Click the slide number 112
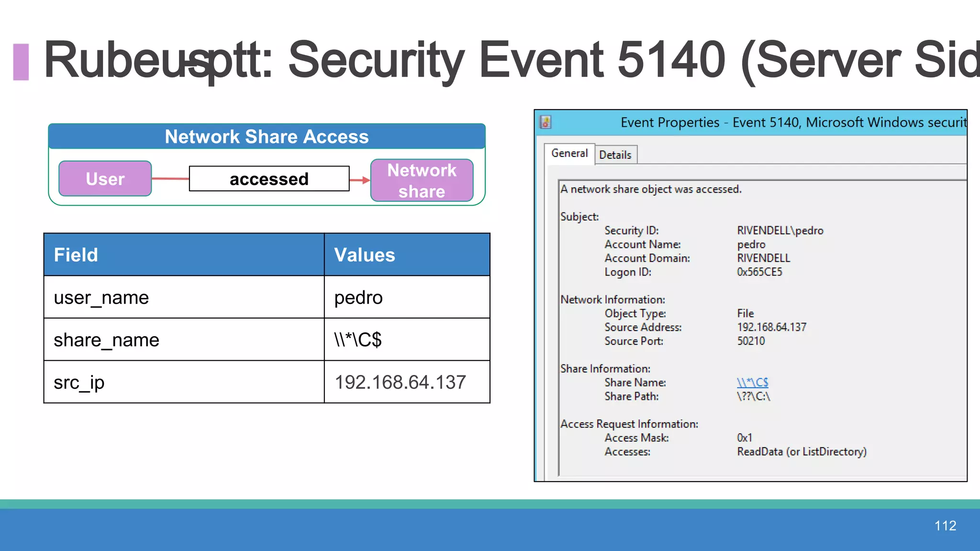The width and height of the screenshot is (980, 551). pyautogui.click(x=945, y=526)
